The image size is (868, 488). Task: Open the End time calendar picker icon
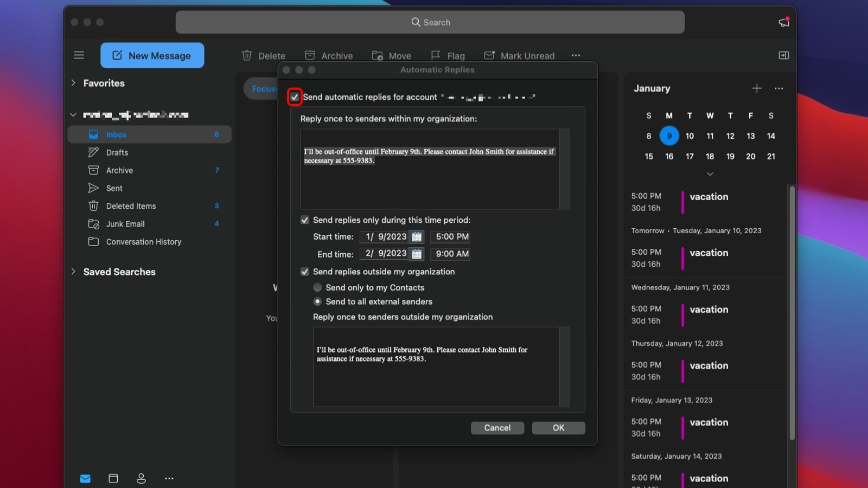tap(417, 254)
